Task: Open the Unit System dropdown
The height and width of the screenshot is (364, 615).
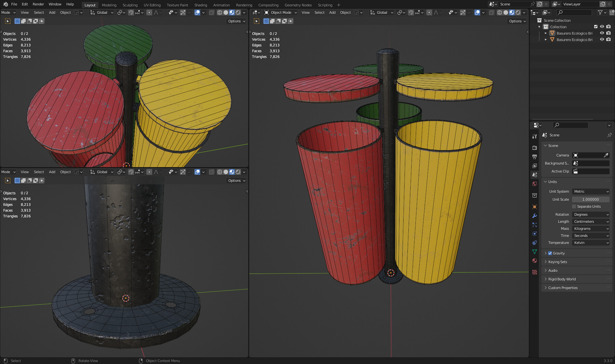Action: pos(590,191)
